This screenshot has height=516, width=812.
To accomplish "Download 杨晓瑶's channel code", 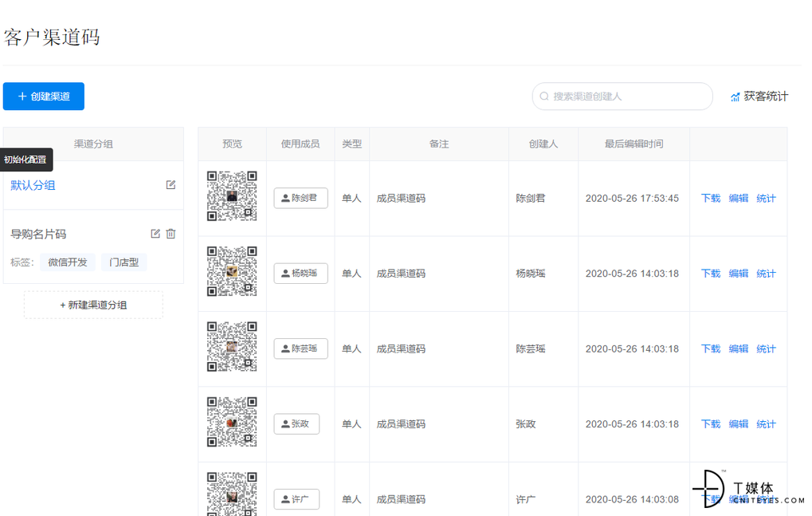I will click(x=711, y=274).
